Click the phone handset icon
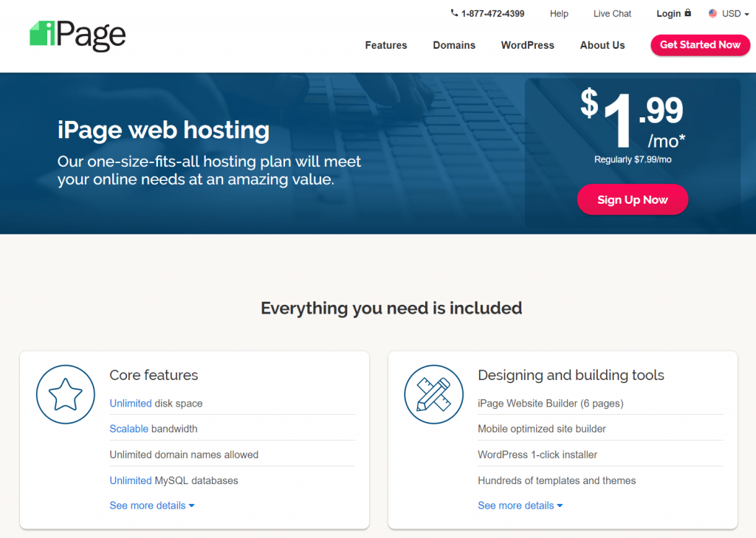The image size is (756, 538). tap(454, 13)
